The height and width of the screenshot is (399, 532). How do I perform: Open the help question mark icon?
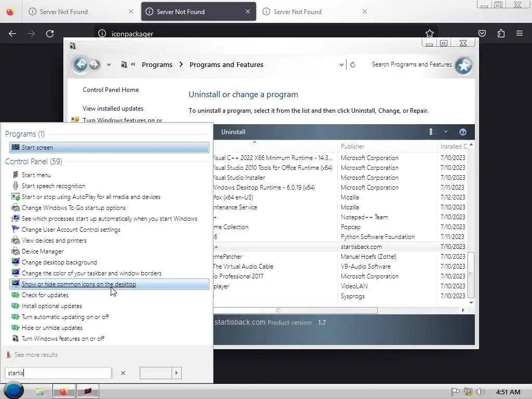[x=463, y=132]
